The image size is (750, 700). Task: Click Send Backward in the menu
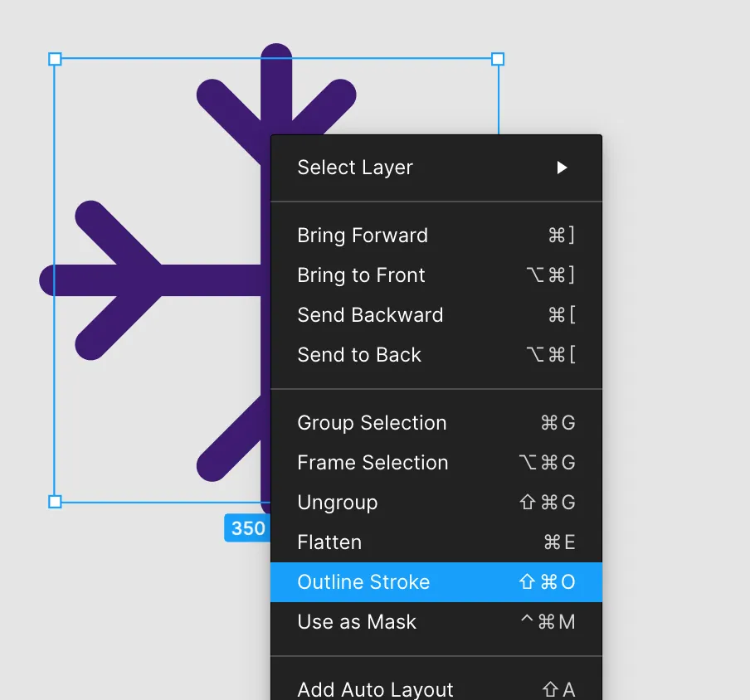tap(370, 315)
